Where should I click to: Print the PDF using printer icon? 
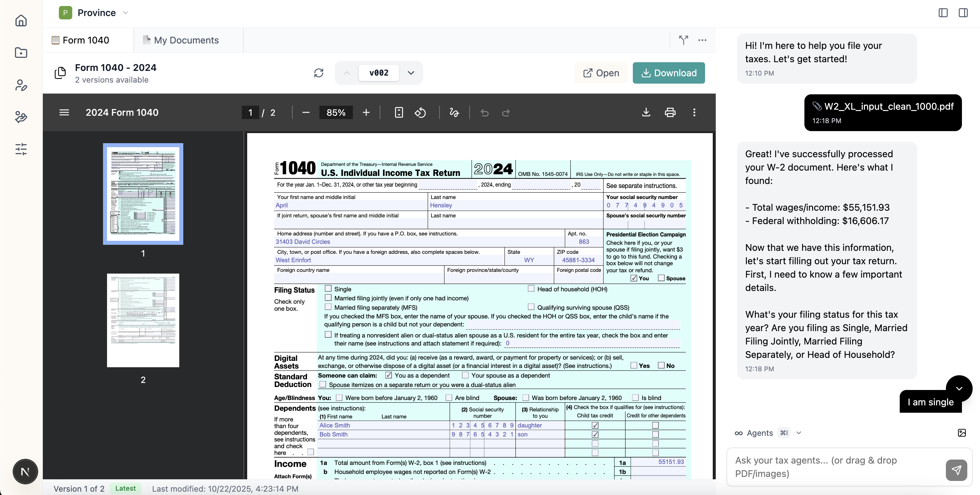tap(670, 113)
